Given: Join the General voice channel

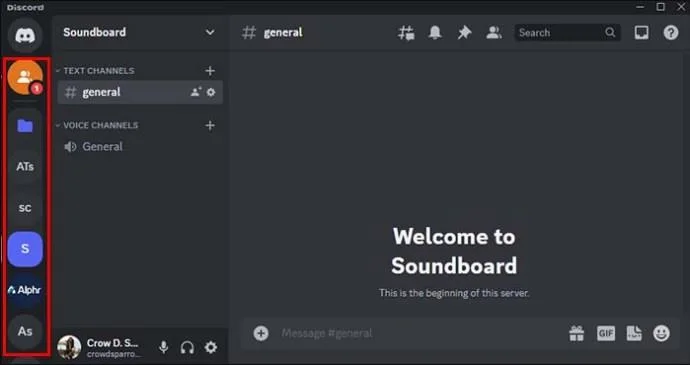Looking at the screenshot, I should 140,147.
